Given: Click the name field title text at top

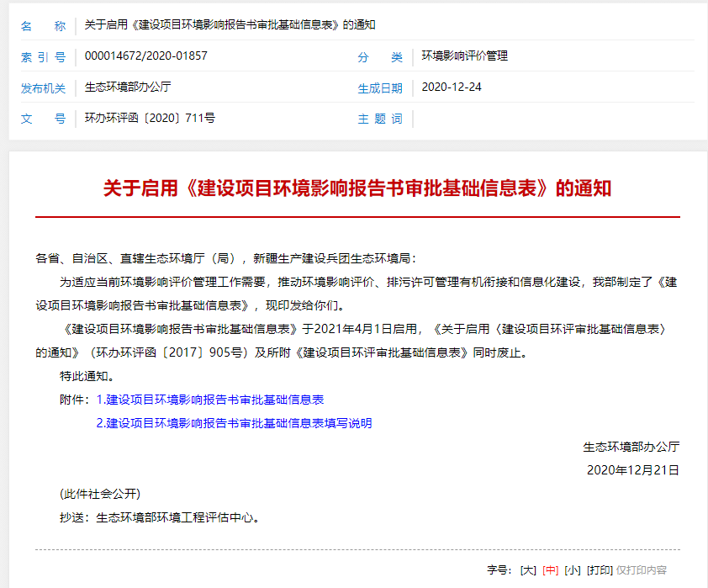Looking at the screenshot, I should [x=230, y=25].
